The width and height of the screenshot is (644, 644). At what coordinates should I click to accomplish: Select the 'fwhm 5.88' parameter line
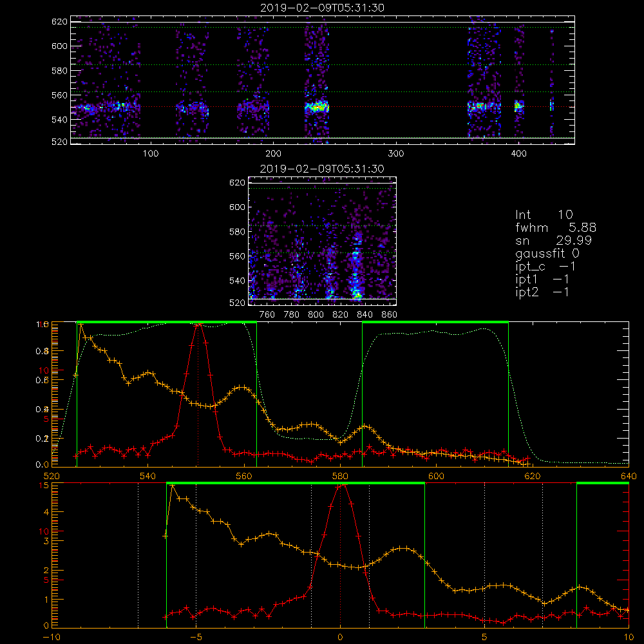pyautogui.click(x=556, y=227)
